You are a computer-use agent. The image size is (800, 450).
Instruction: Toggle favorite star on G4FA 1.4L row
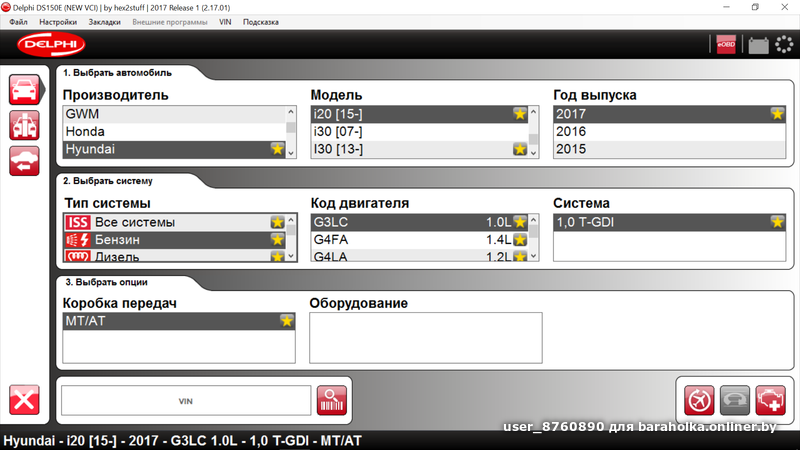pos(519,239)
